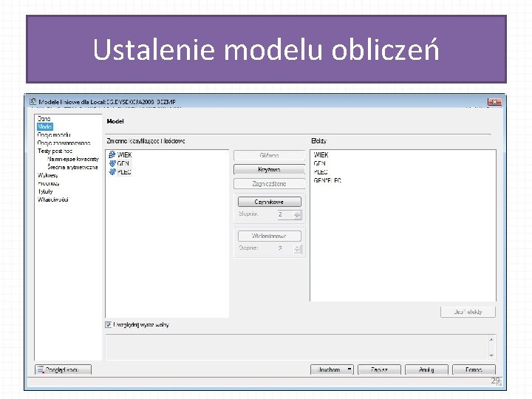Open Opcje modelu in the navigation tree
Viewport: 532px width, 399px height.
click(x=54, y=134)
